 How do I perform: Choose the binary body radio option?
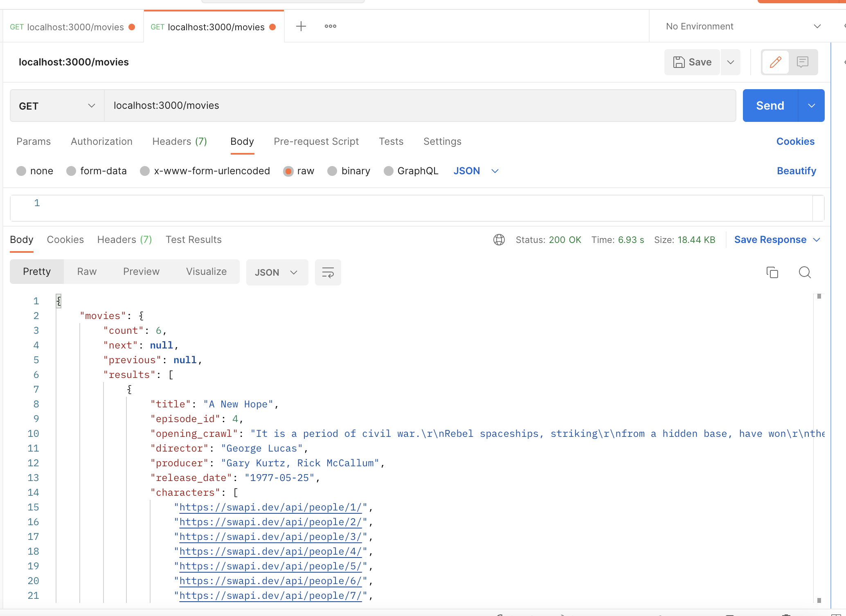click(332, 171)
